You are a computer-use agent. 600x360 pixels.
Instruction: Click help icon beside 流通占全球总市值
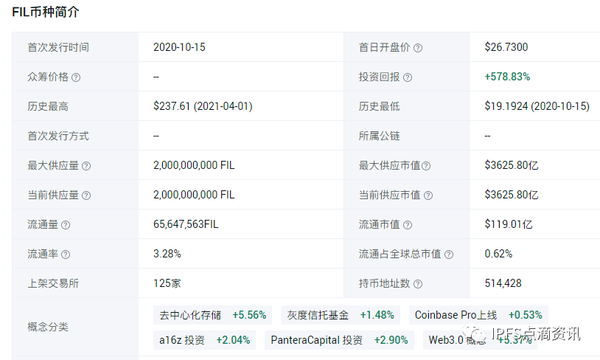(x=449, y=254)
